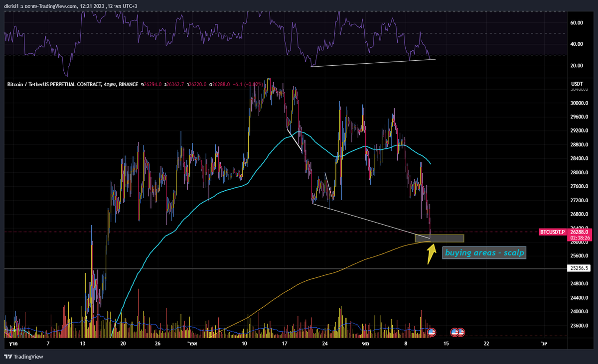
Task: Click the date label 13 on the time axis
Action: (x=83, y=344)
